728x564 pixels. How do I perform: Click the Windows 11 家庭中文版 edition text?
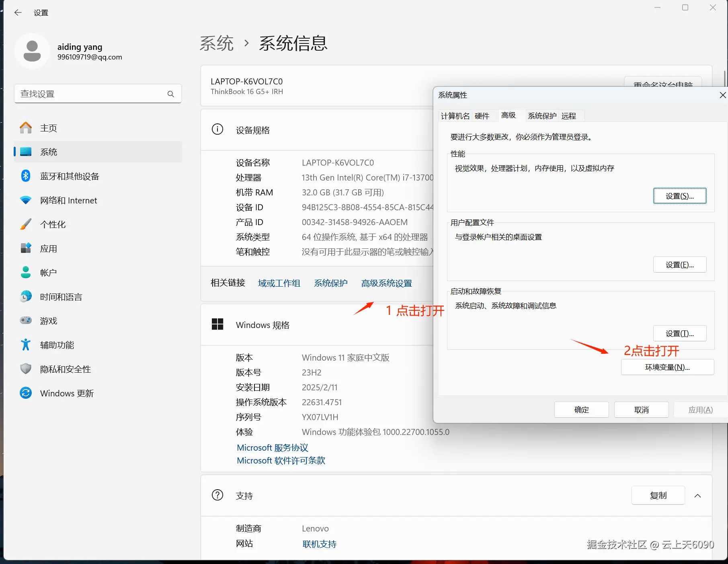346,358
